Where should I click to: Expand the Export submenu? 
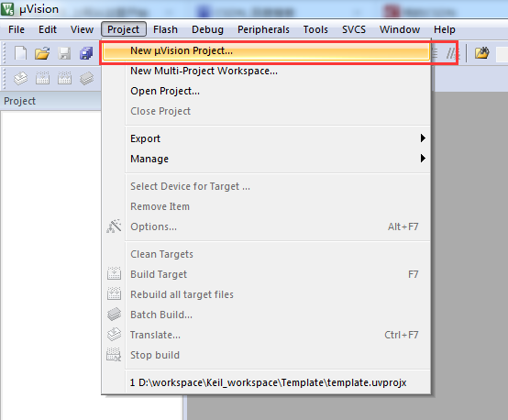click(x=266, y=138)
